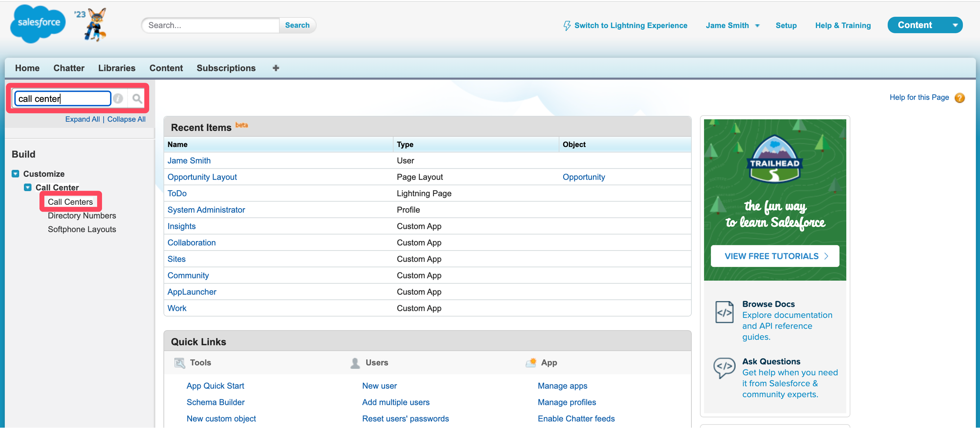Click Reset users' passwords link

pos(405,419)
